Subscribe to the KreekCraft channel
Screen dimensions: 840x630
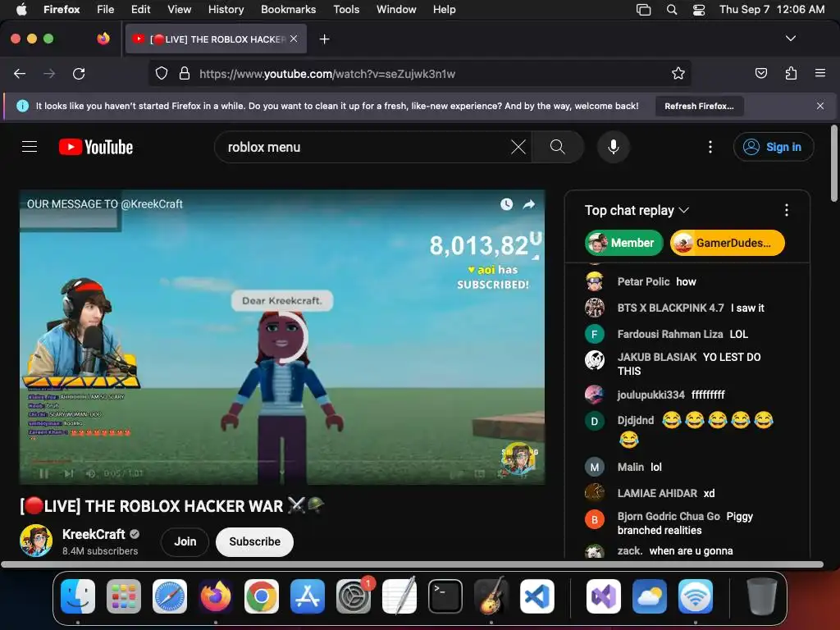(x=254, y=541)
